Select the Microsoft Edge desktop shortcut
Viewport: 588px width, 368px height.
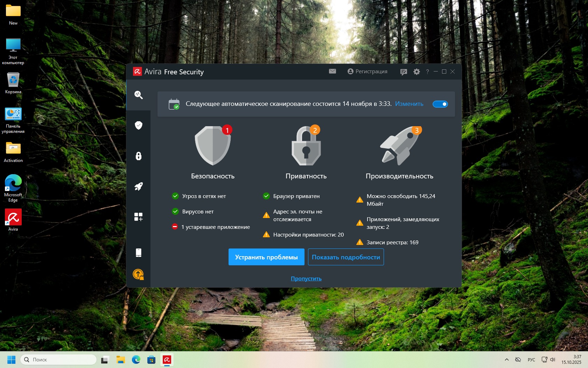(13, 188)
